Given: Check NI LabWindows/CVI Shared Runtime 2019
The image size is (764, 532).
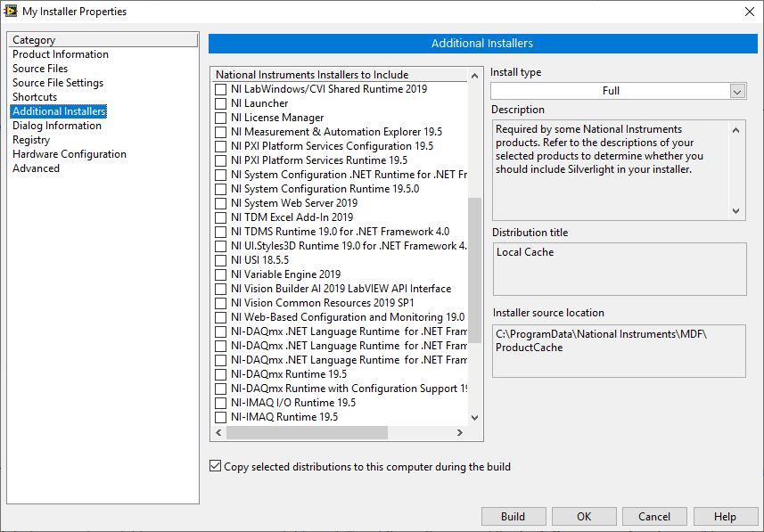Looking at the screenshot, I should pos(221,89).
